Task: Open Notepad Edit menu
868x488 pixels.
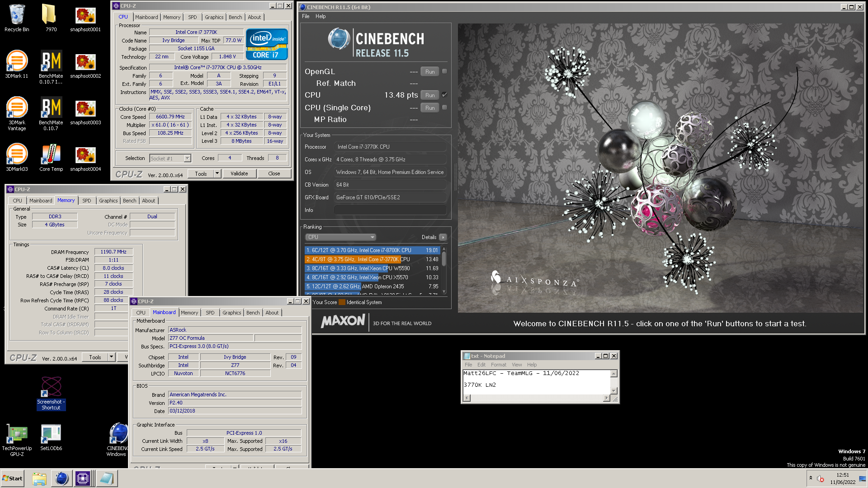Action: click(481, 365)
